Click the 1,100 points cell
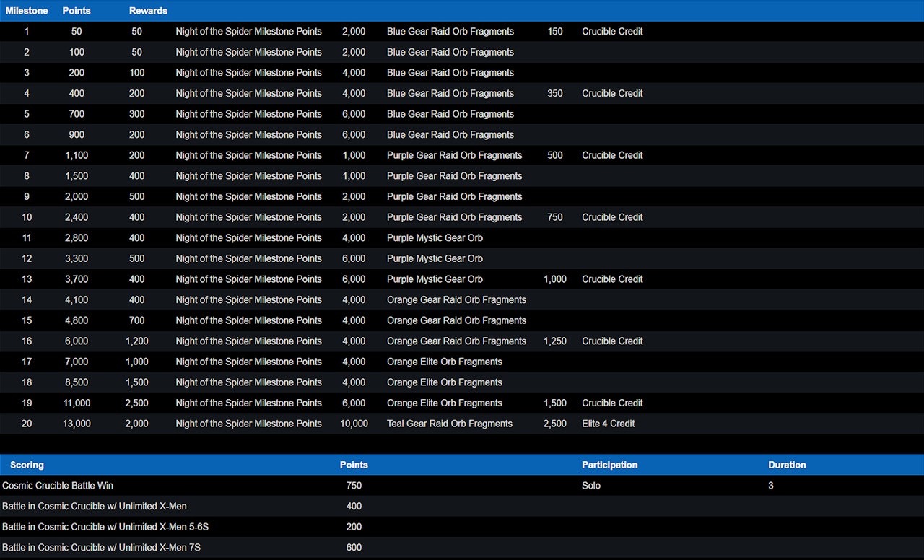924x560 pixels. 77,155
